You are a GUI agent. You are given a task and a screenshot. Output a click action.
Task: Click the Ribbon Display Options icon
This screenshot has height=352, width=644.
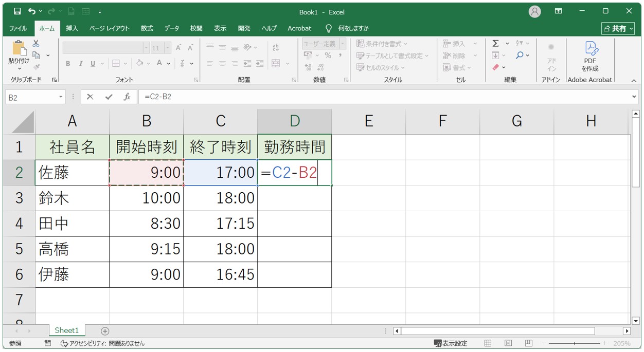pos(559,11)
